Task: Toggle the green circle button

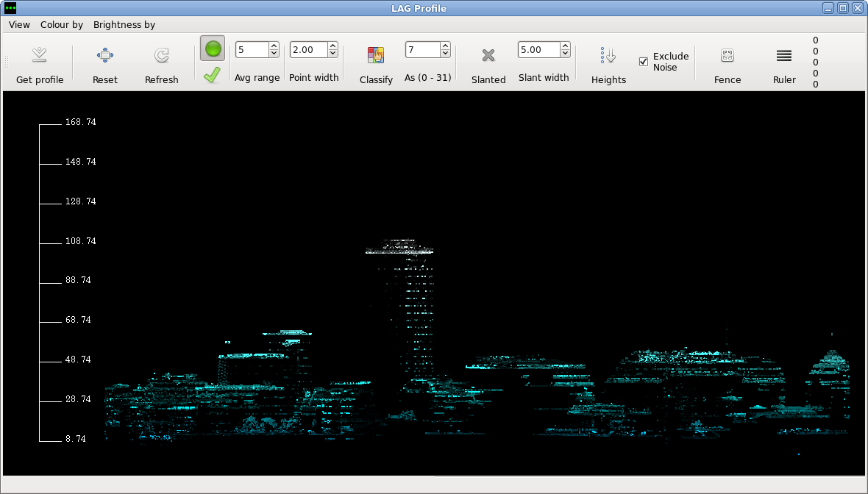Action: 213,49
